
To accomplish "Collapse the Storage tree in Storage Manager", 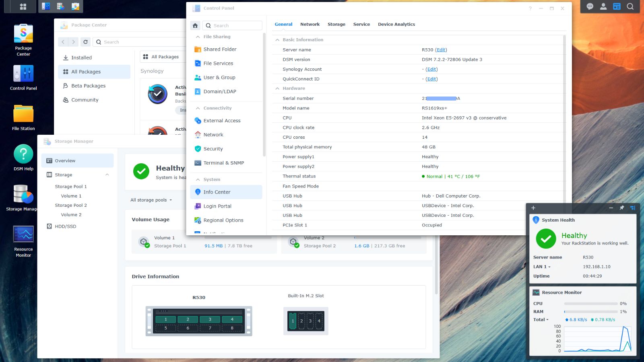I will [x=107, y=175].
